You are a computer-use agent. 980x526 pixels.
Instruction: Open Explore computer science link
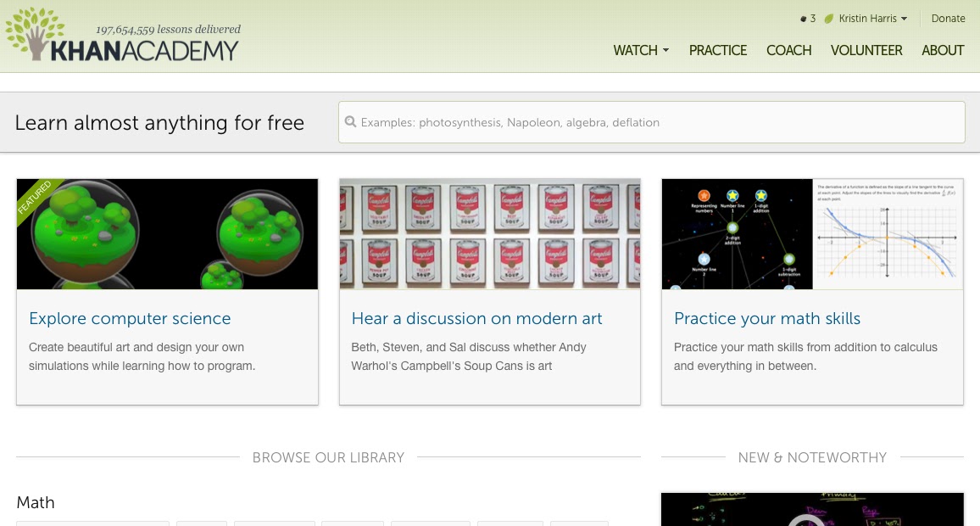130,318
